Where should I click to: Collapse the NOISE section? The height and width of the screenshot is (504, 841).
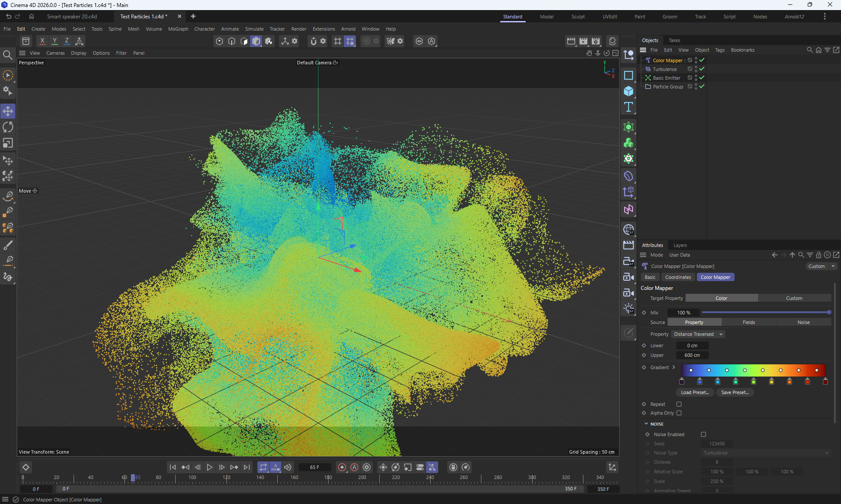[646, 424]
